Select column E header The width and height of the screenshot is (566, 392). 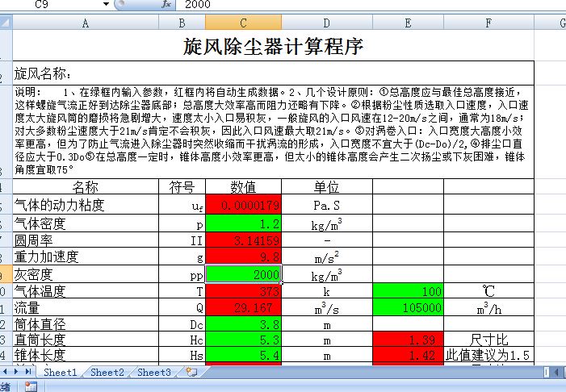click(x=408, y=23)
